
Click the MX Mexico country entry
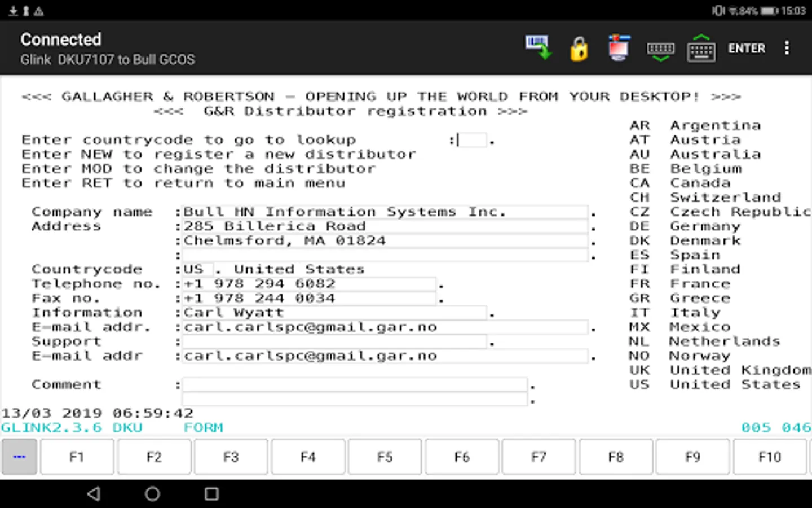click(680, 327)
